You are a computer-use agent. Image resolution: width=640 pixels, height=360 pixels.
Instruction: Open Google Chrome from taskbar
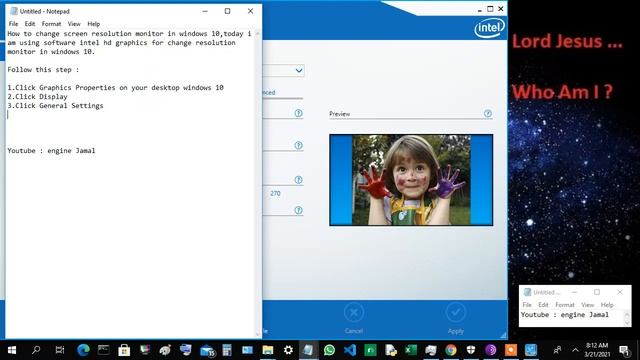coord(451,350)
